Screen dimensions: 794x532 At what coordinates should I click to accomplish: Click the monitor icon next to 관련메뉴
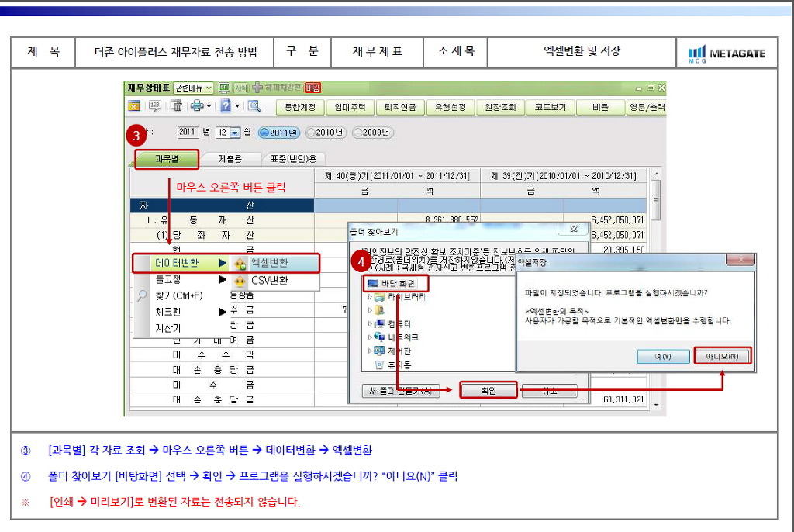coord(224,88)
